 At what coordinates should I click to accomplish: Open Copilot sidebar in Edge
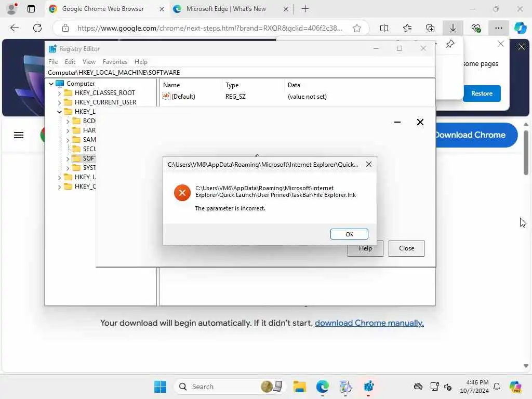pyautogui.click(x=520, y=28)
